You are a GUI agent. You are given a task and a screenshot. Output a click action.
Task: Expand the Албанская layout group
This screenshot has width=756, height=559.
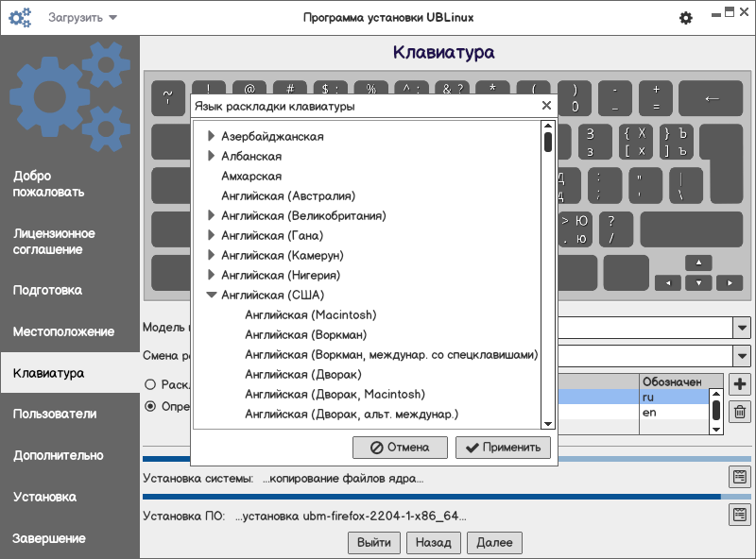(x=211, y=156)
